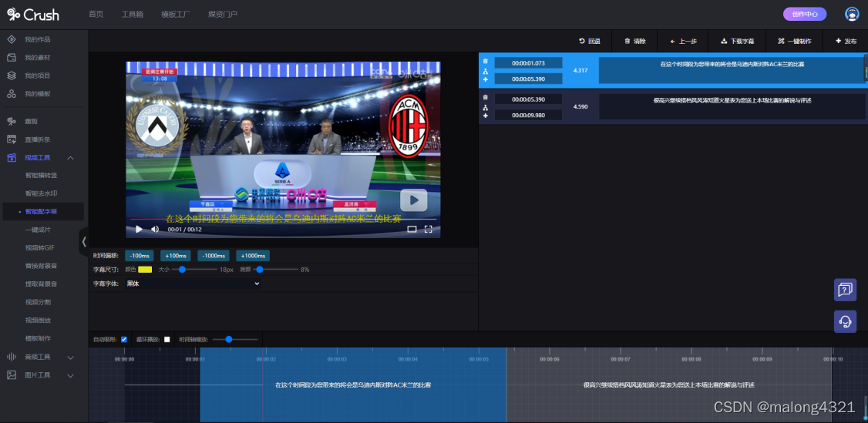Screen dimensions: 868x423
Task: Open the yellow subtitle color swatch
Action: (x=145, y=269)
